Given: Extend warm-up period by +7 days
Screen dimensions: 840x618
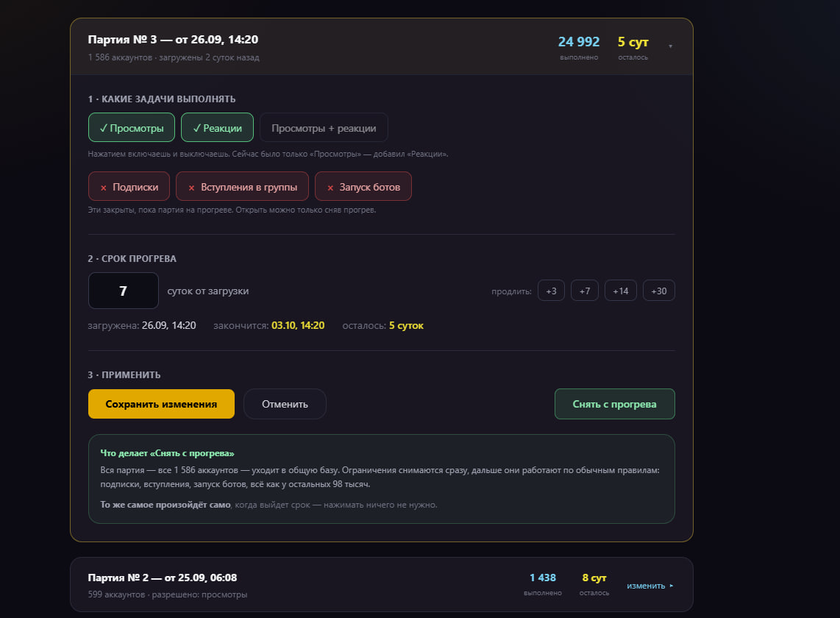Looking at the screenshot, I should pos(585,291).
